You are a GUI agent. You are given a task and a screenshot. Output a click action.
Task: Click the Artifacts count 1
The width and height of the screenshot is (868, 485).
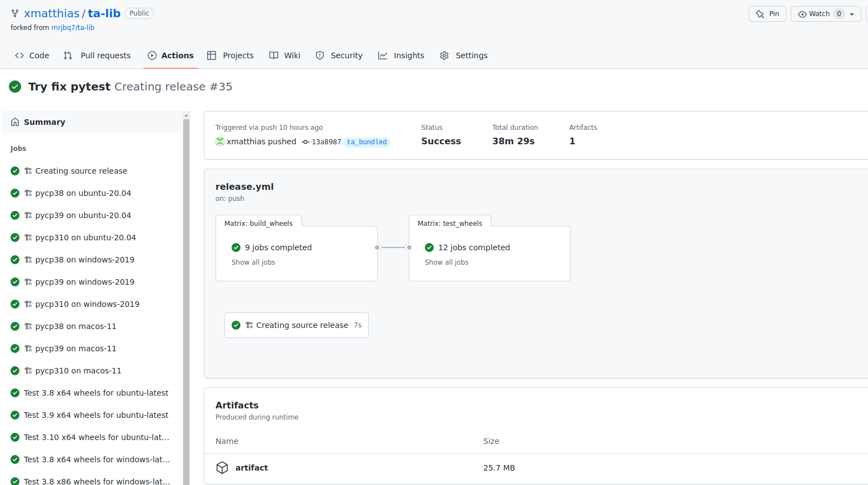pyautogui.click(x=572, y=142)
